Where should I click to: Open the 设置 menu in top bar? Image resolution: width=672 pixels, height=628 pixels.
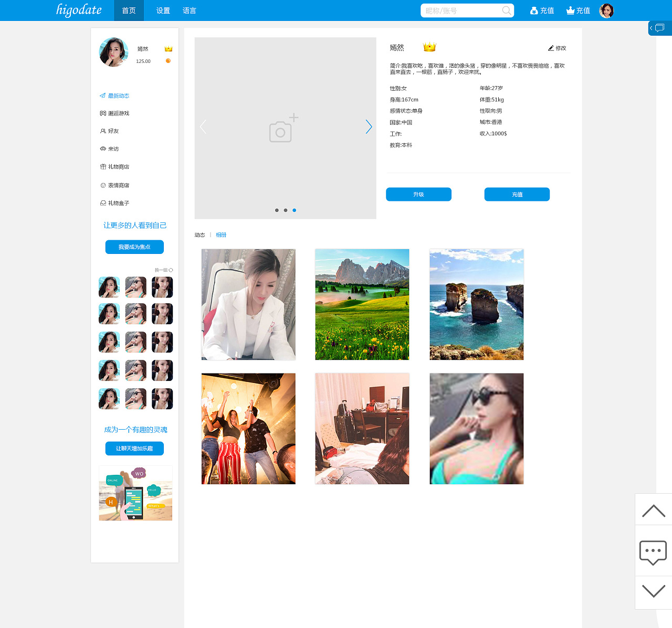coord(163,10)
